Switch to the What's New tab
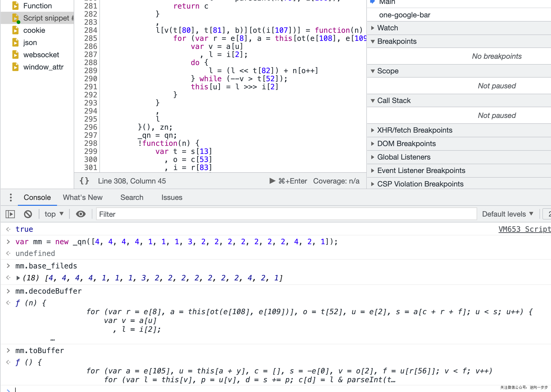The width and height of the screenshot is (551, 392). [x=83, y=197]
